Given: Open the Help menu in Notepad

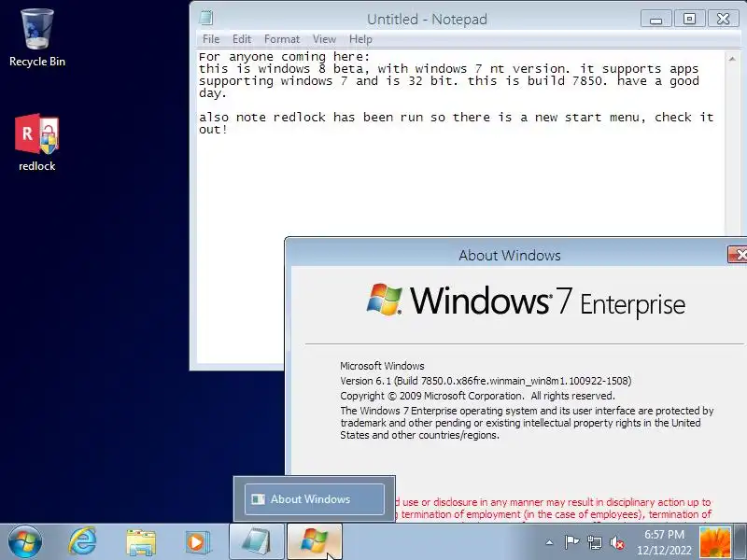Looking at the screenshot, I should 360,39.
